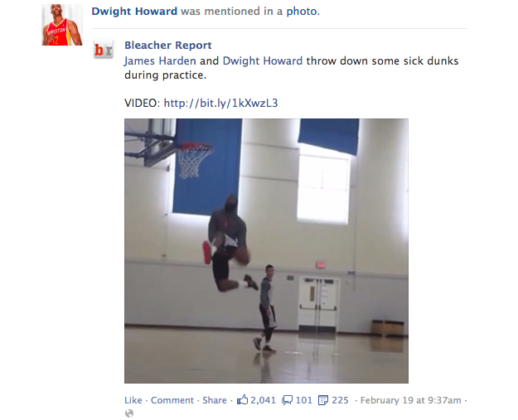Follow the 'photo' link in header
The image size is (518, 420).
[302, 12]
